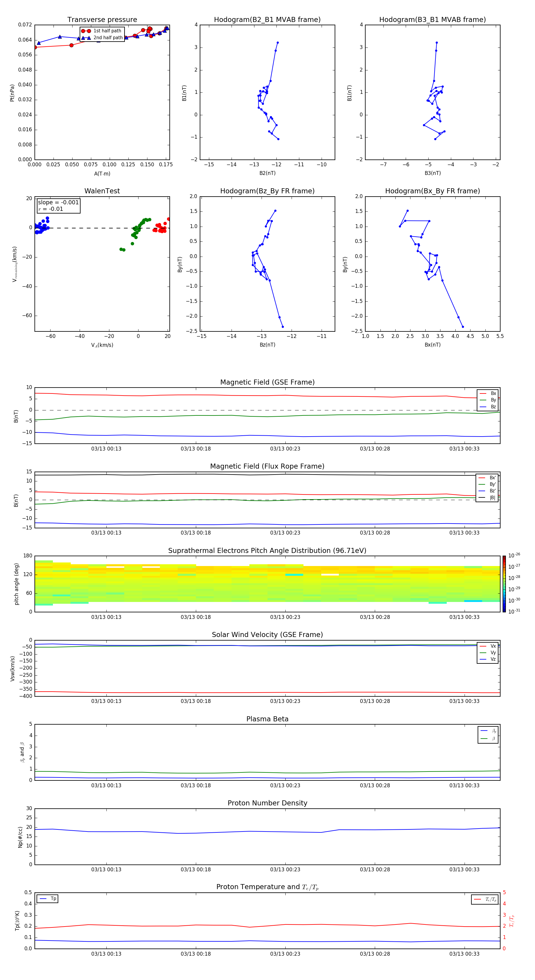Click the 'B2(nT)' x-axis label

pos(267,173)
